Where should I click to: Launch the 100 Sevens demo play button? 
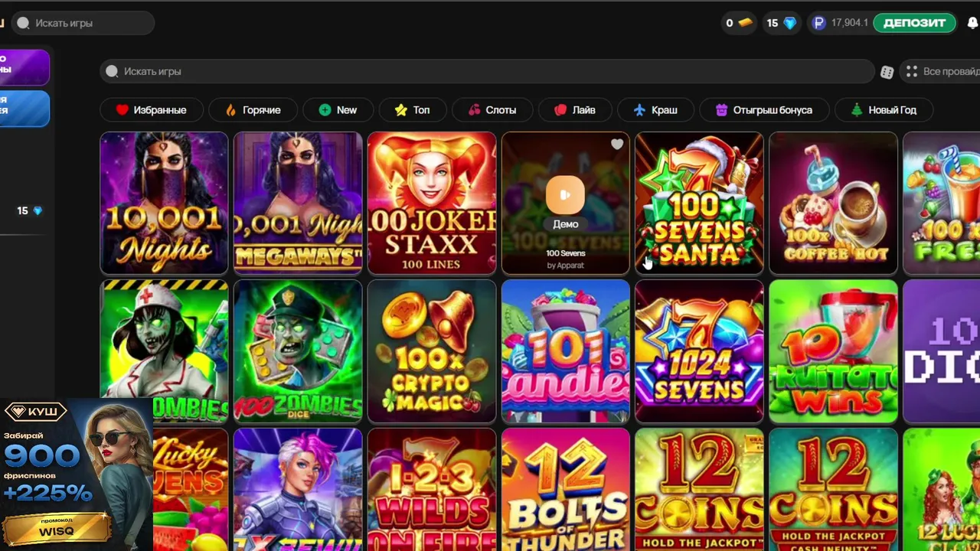click(x=565, y=195)
